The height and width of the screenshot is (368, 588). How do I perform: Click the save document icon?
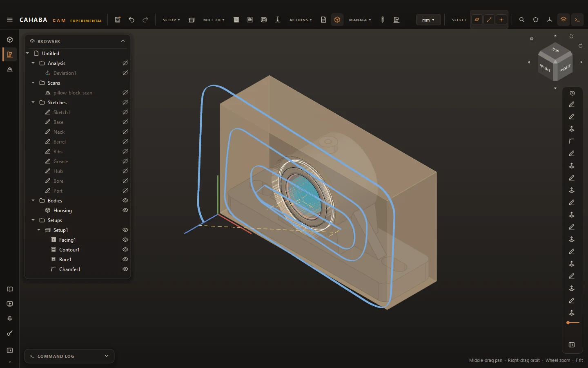point(118,20)
